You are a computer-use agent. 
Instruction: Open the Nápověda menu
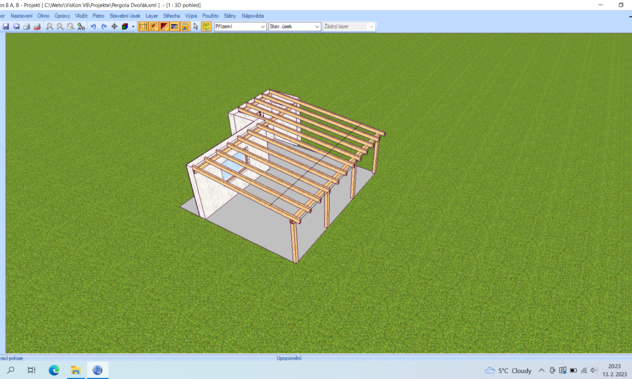click(x=253, y=16)
